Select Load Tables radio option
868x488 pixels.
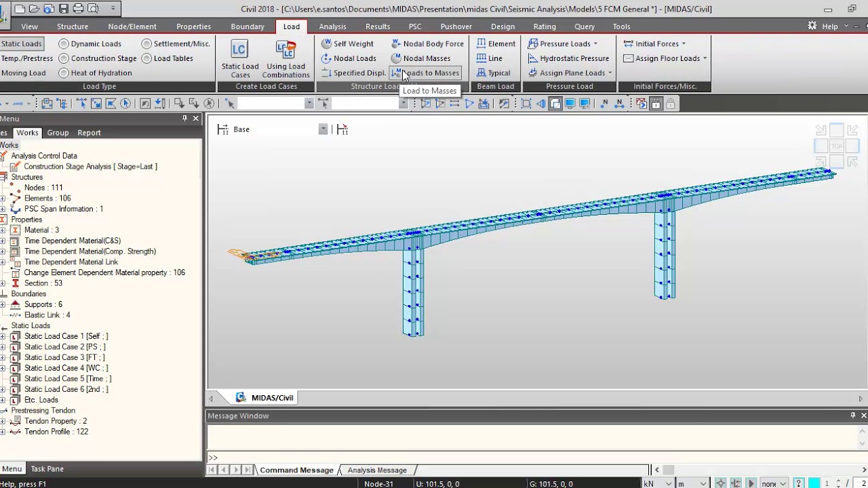click(167, 58)
